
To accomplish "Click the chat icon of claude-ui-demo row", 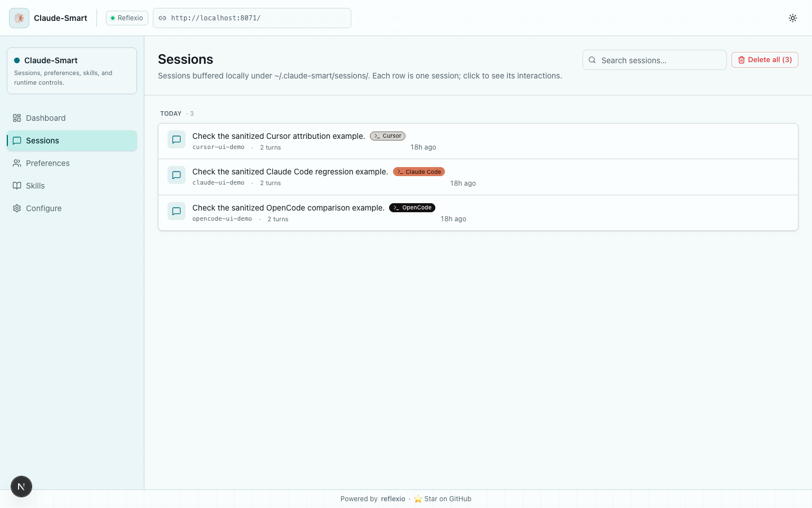I will pyautogui.click(x=176, y=175).
